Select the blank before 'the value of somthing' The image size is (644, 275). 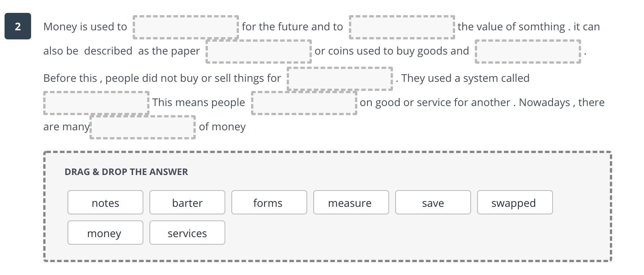point(402,27)
